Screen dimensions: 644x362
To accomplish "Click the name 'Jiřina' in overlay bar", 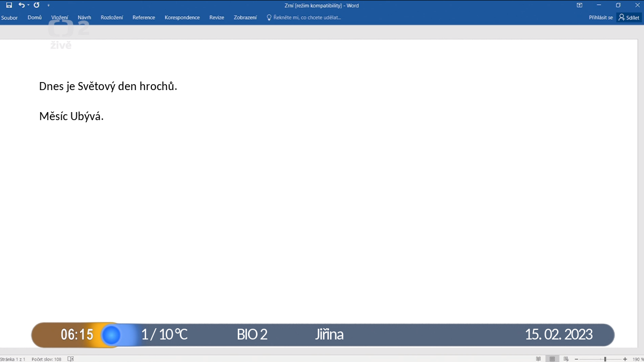I will pos(329,335).
